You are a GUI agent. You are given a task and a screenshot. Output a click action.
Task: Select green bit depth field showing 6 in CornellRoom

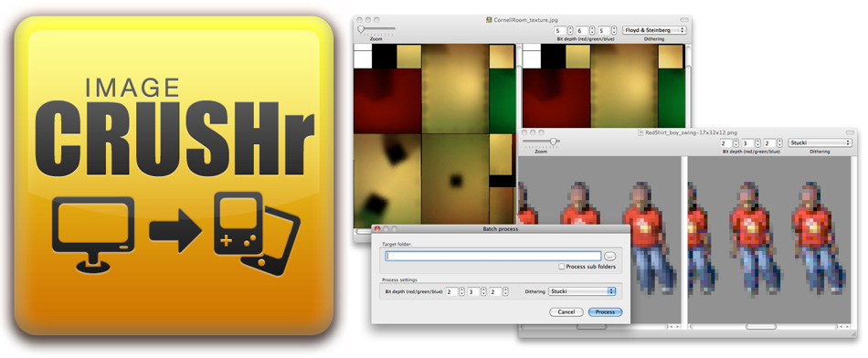pyautogui.click(x=582, y=30)
